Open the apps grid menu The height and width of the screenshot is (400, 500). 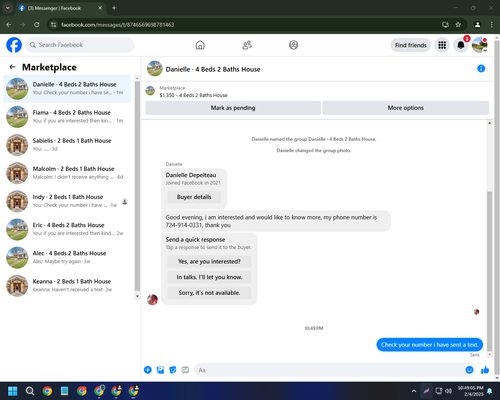click(x=442, y=45)
